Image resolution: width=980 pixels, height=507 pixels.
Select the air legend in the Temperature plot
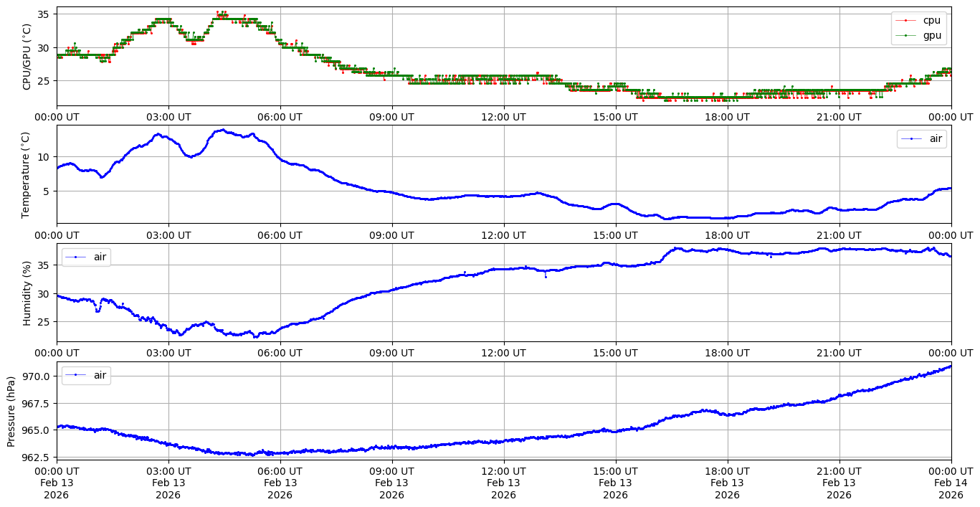tap(922, 139)
